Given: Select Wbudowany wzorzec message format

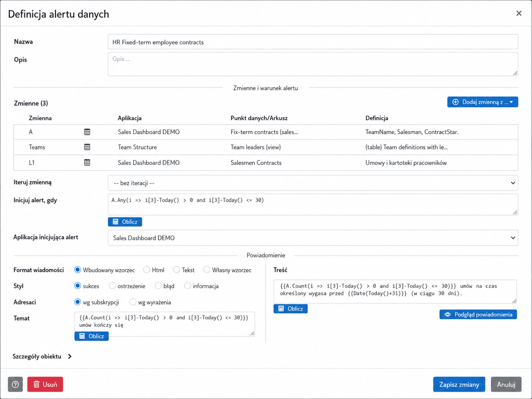Looking at the screenshot, I should (78, 270).
